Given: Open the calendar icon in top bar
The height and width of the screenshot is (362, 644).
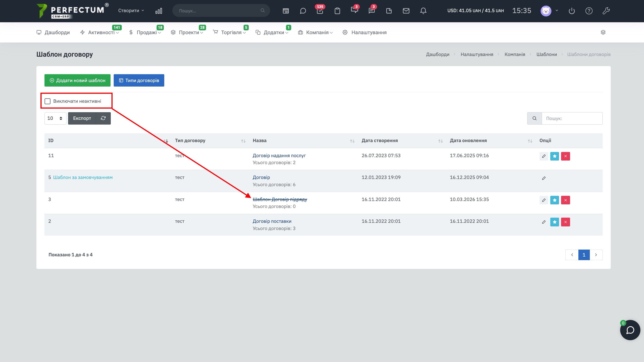Looking at the screenshot, I should (286, 11).
